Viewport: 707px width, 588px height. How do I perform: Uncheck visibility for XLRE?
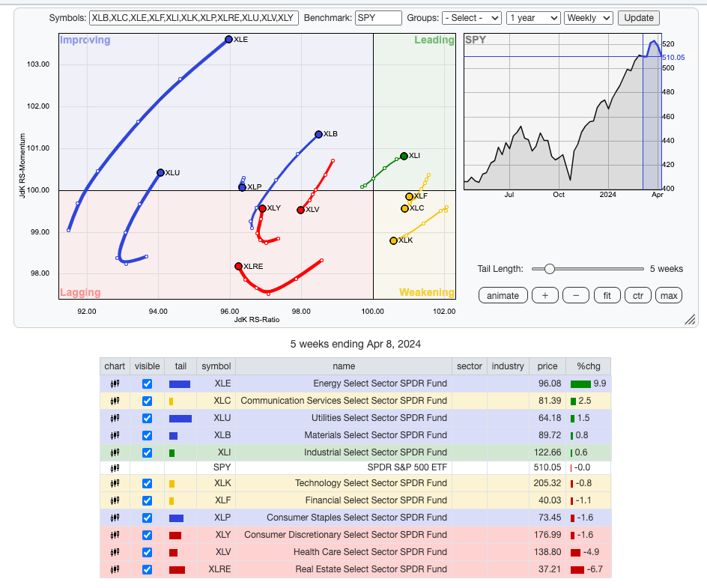pos(147,569)
